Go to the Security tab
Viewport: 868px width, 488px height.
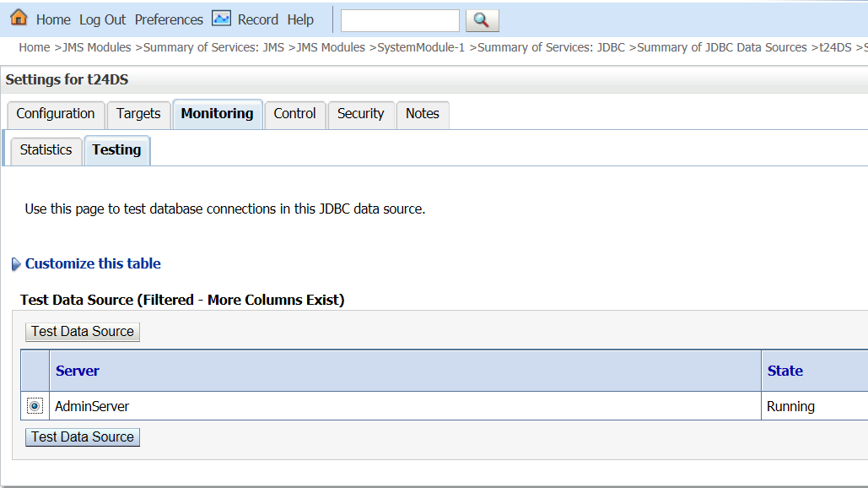(360, 114)
